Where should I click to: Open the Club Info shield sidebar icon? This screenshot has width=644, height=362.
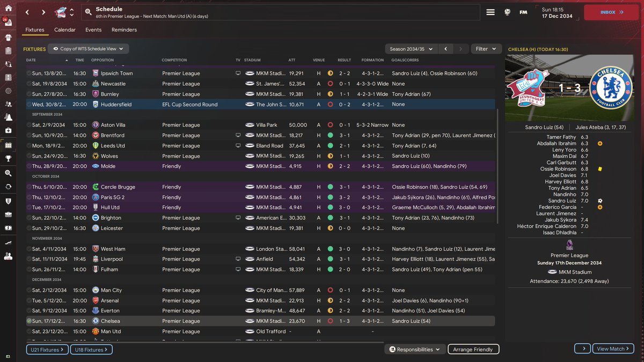(x=8, y=201)
